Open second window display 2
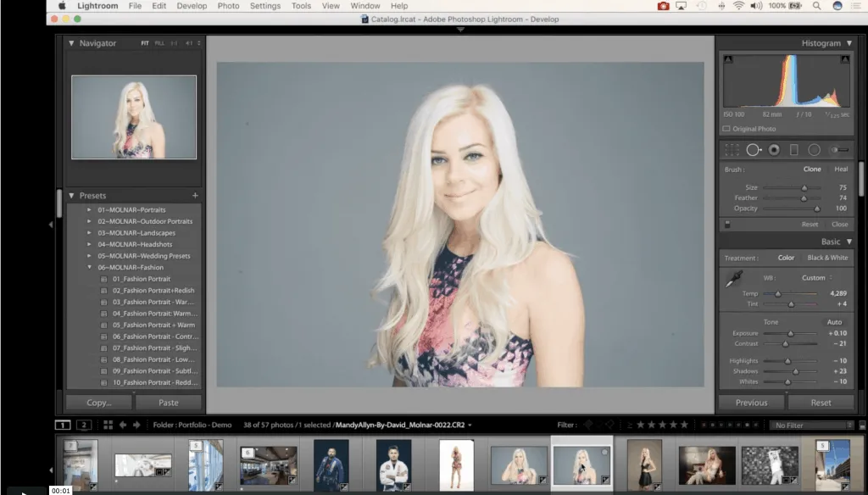Viewport: 868px width, 495px height. 84,425
